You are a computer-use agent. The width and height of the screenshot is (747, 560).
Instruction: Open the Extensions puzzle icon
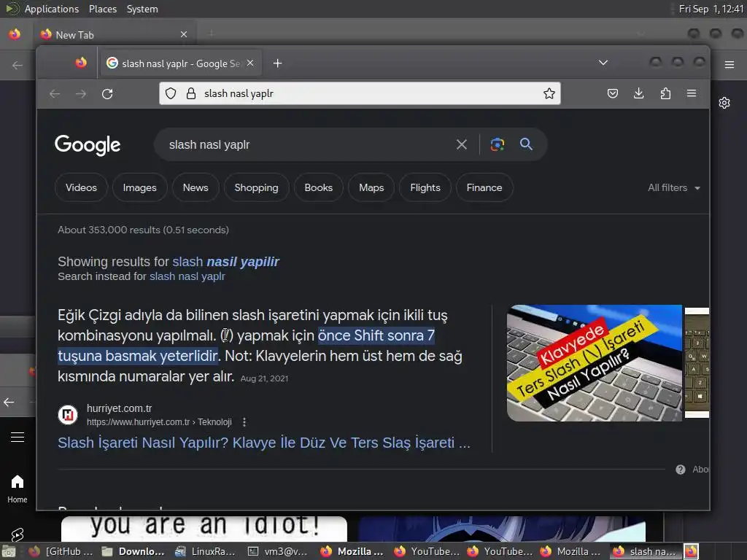point(665,93)
